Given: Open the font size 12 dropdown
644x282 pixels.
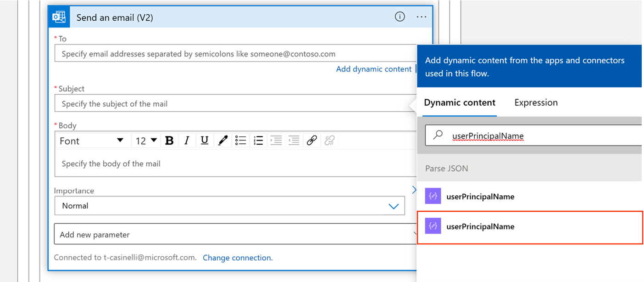Looking at the screenshot, I should pos(146,141).
